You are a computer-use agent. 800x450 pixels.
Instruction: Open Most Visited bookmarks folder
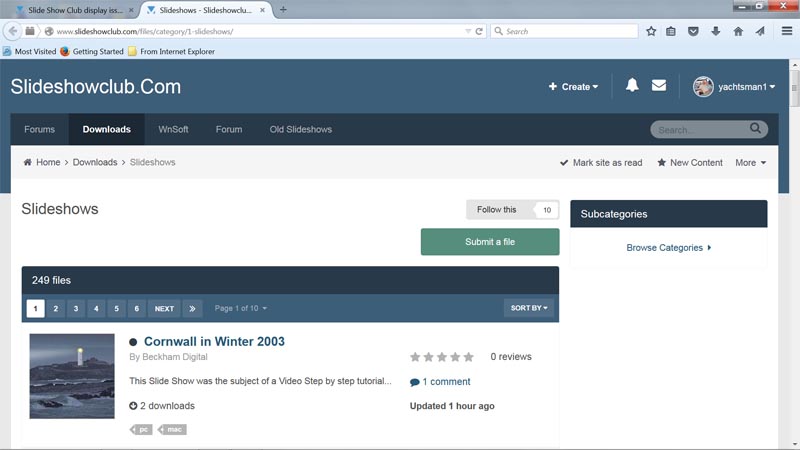(x=30, y=52)
